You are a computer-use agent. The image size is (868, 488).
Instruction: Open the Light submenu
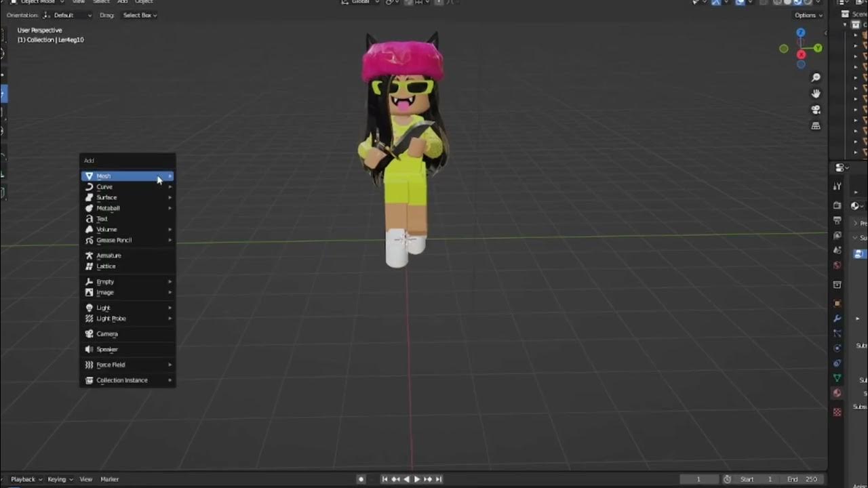tap(127, 308)
